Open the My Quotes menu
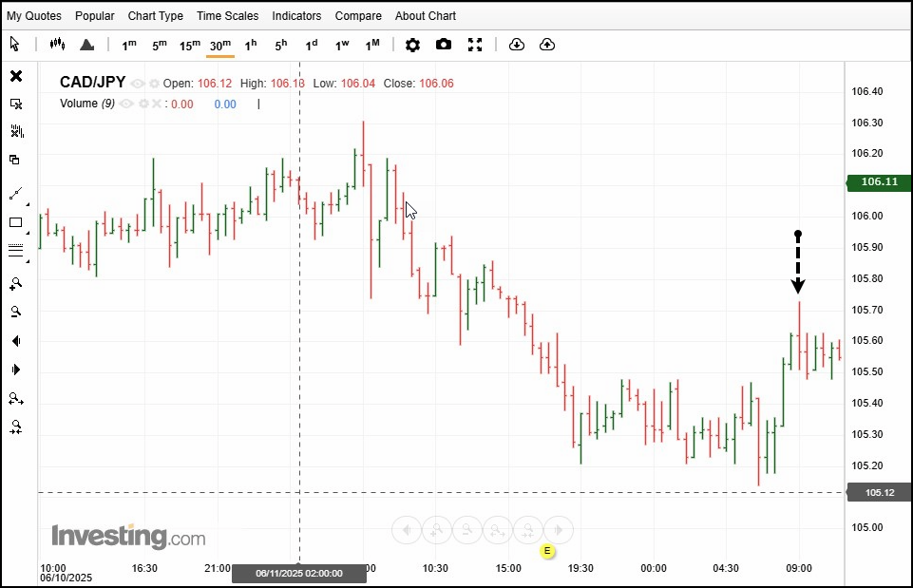Viewport: 913px width, 588px height. click(x=34, y=16)
